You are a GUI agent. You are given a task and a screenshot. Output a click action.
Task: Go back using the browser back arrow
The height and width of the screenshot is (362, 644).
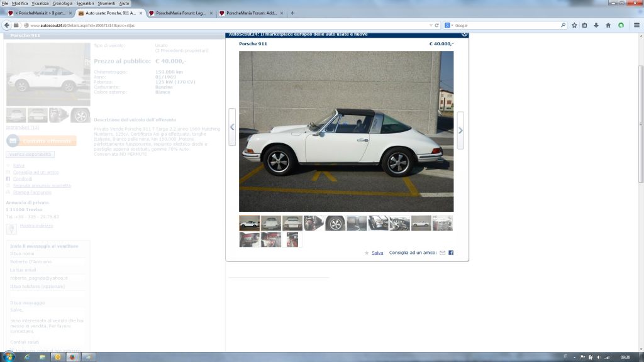tap(6, 25)
